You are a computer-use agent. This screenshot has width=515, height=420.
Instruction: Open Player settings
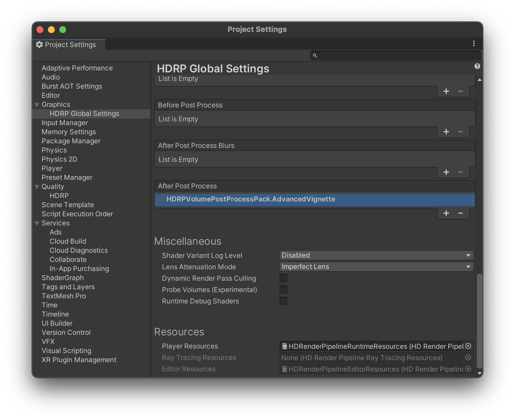[52, 168]
